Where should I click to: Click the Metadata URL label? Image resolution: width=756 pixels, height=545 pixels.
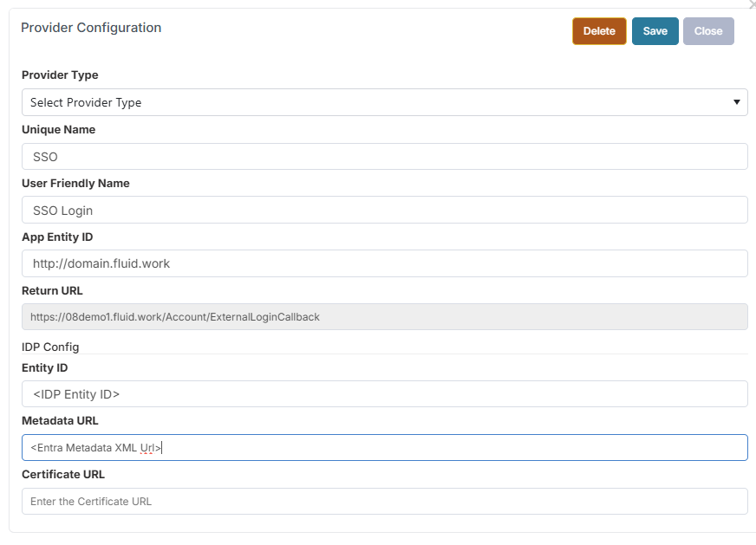click(x=60, y=421)
